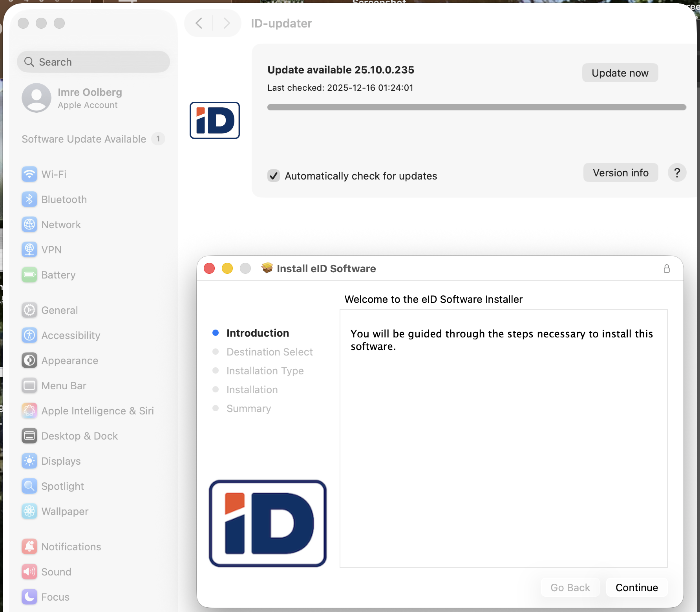Navigate forward with the right chevron
Viewport: 700px width, 612px height.
[227, 23]
